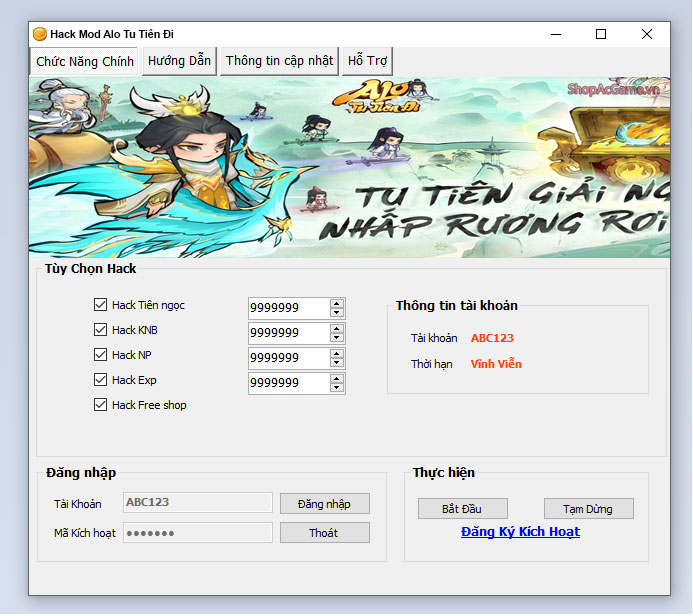The height and width of the screenshot is (616, 693).
Task: Click the Tài Khoản login field
Action: pos(198,502)
